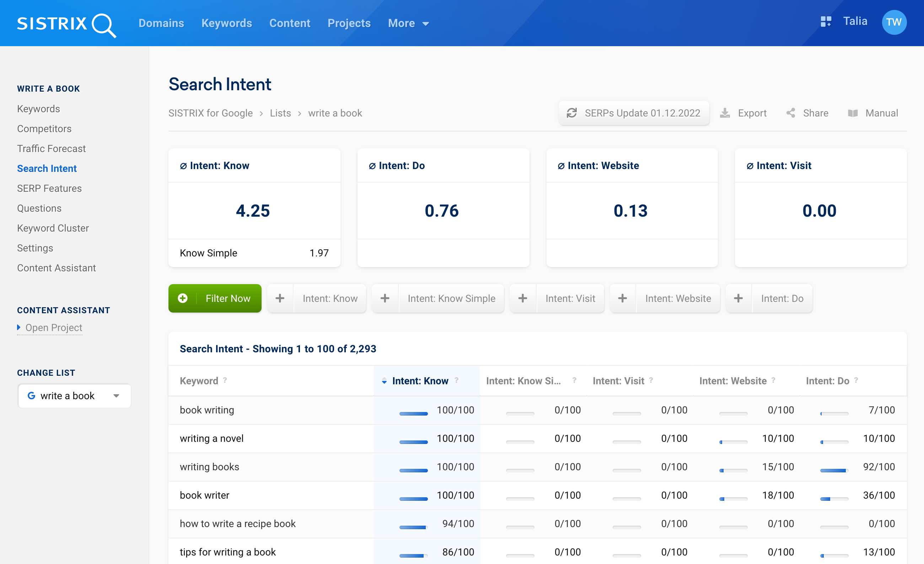Screen dimensions: 924x564
Task: Click SERPs Update 01.12.2022 button
Action: [634, 113]
